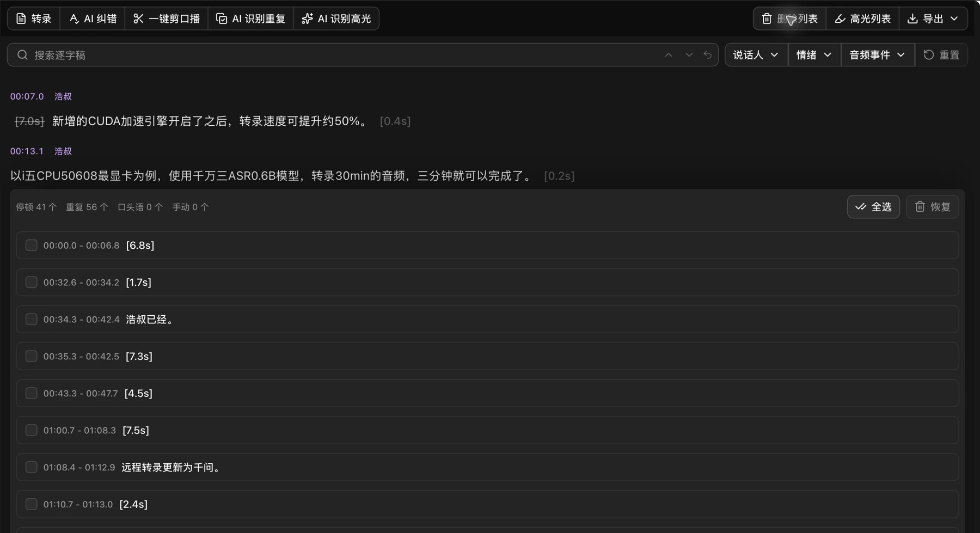Click timestamp 00:13.1
This screenshot has width=980, height=533.
tap(27, 151)
